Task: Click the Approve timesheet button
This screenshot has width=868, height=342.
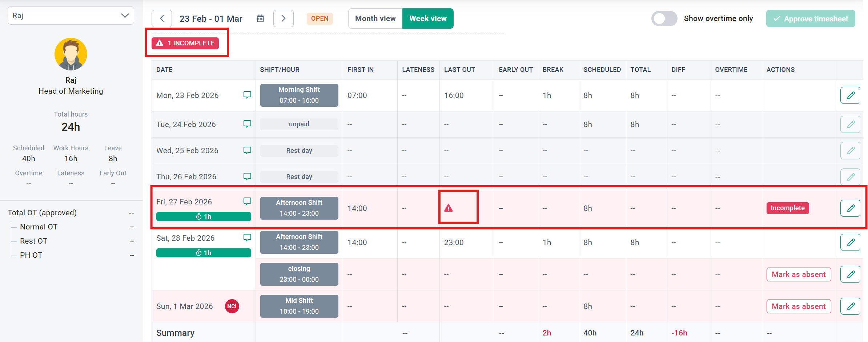Action: [811, 19]
